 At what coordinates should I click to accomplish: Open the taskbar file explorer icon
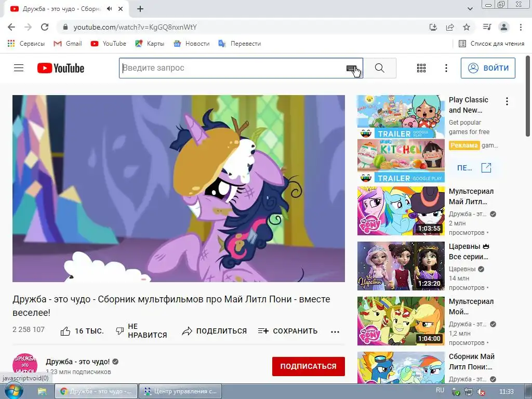click(x=42, y=392)
